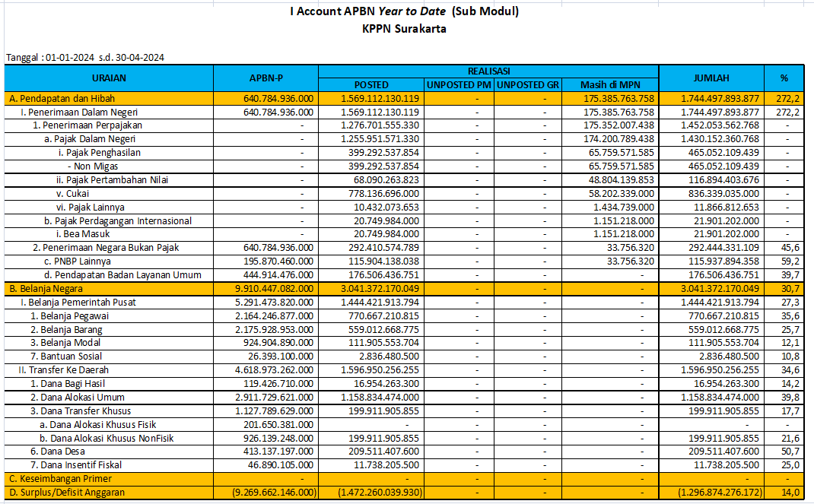Select Surplus/Defisit JUMLAH (1.296.874.276.172)
This screenshot has width=814, height=504.
[x=720, y=493]
